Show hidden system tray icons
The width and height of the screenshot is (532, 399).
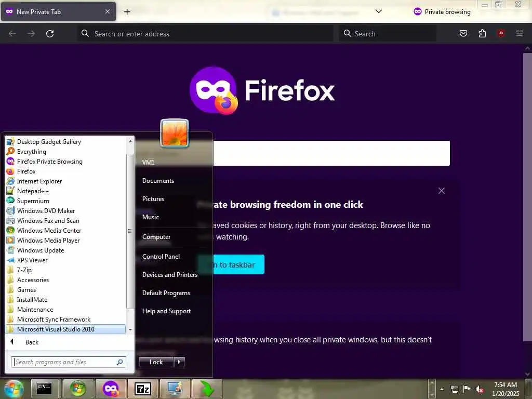point(442,389)
